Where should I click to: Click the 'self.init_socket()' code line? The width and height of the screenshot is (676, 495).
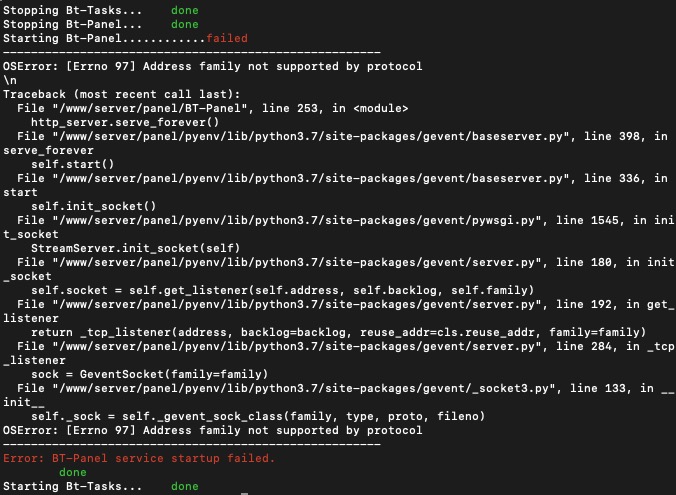(94, 207)
